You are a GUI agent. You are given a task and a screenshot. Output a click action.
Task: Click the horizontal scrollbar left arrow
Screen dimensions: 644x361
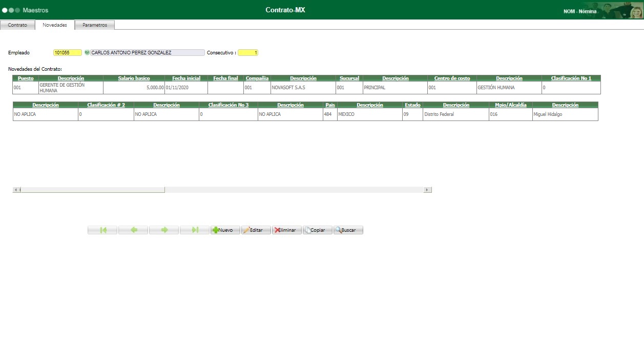(16, 190)
